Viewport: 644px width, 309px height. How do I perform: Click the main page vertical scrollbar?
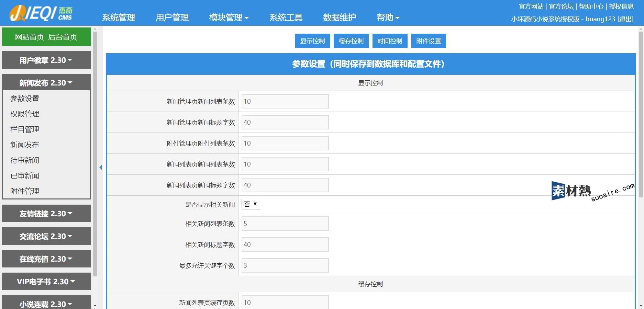tap(641, 113)
